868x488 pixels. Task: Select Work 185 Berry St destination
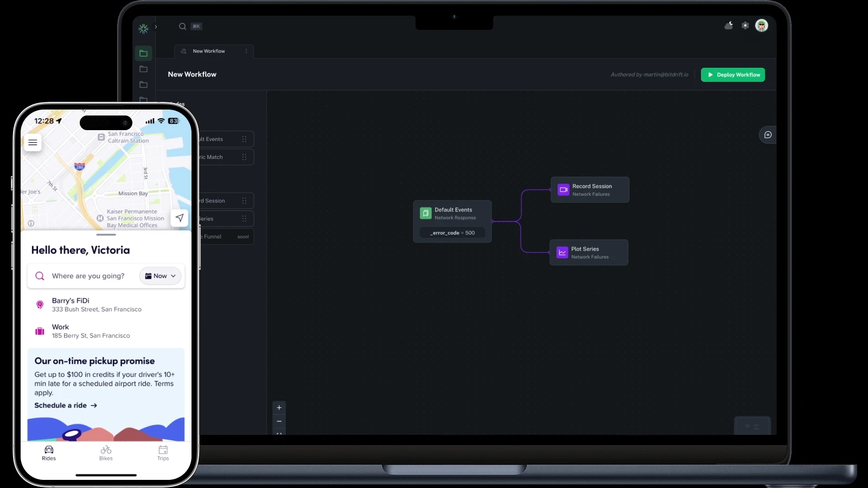pos(106,331)
